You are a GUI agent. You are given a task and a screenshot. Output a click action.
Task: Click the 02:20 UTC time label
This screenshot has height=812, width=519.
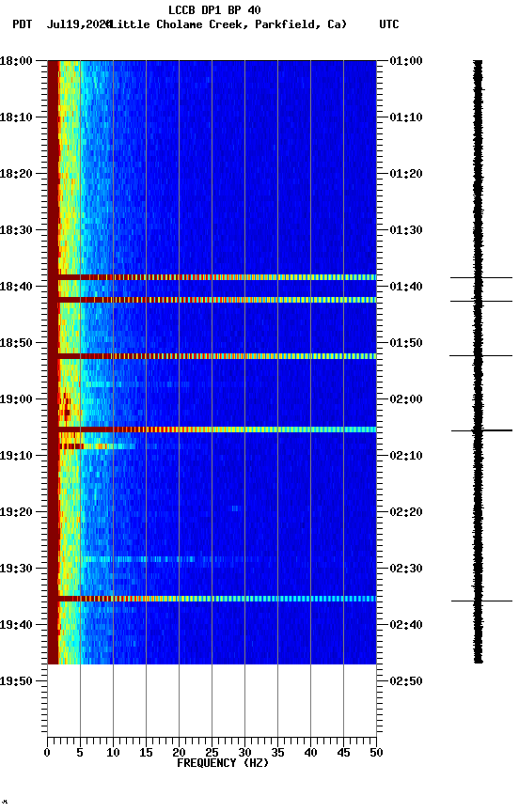406,512
